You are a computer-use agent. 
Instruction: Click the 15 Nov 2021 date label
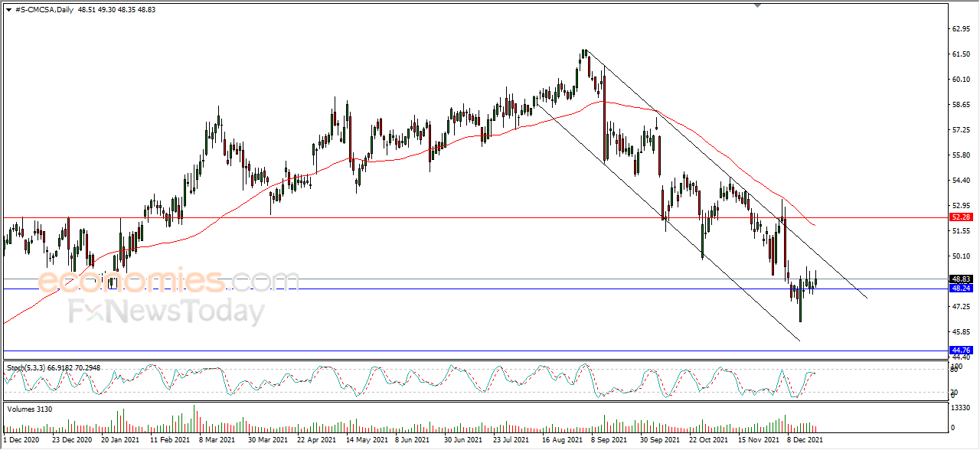click(757, 441)
